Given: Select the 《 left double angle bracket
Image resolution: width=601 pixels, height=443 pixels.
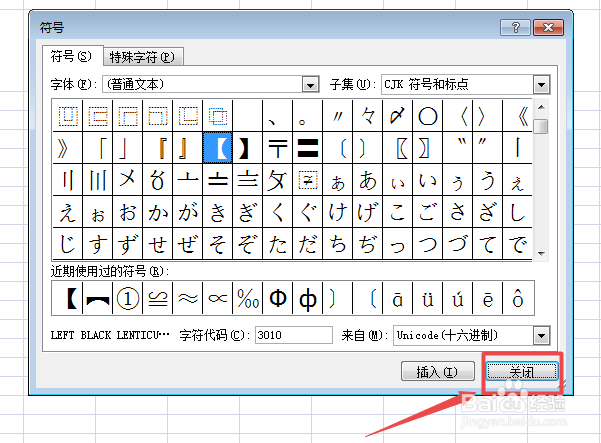Looking at the screenshot, I should point(518,116).
